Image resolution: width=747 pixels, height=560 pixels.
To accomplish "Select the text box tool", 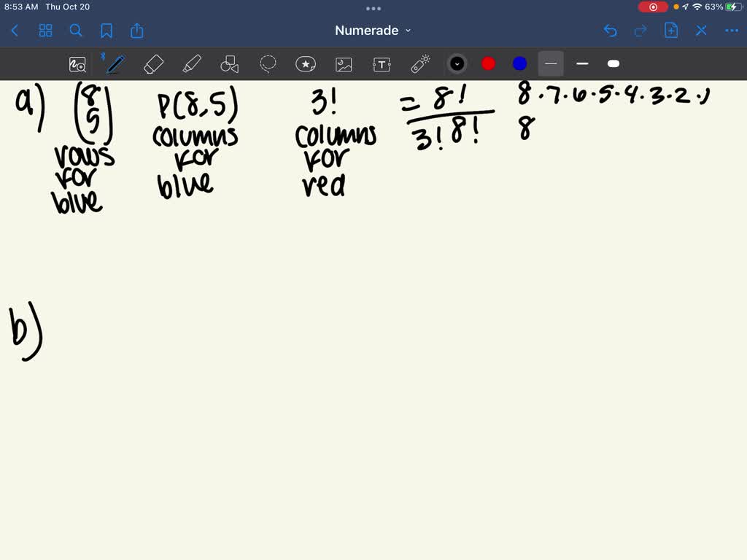I will click(381, 63).
